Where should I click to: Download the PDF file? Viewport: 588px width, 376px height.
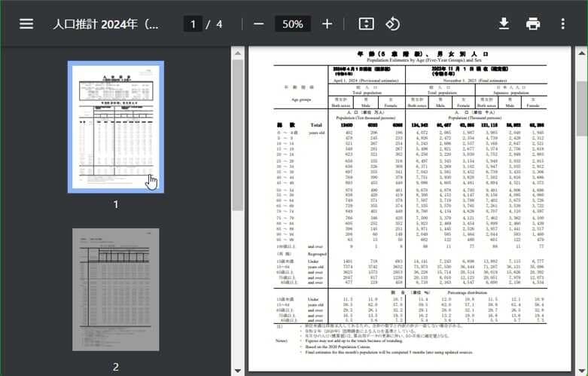click(504, 24)
